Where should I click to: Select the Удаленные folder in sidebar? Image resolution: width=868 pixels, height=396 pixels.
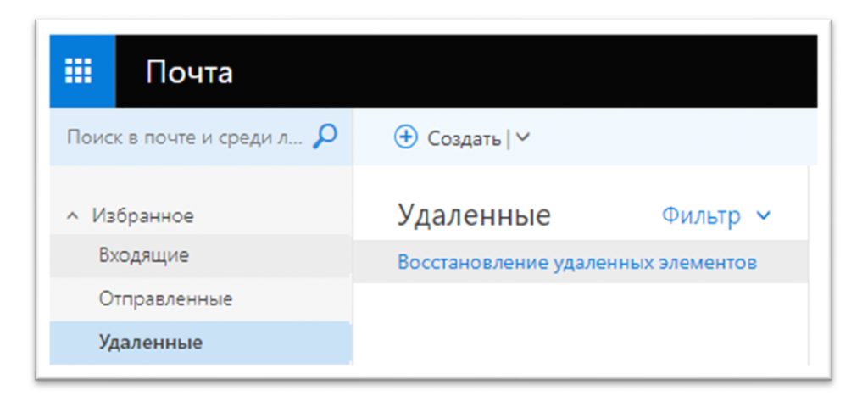[150, 343]
